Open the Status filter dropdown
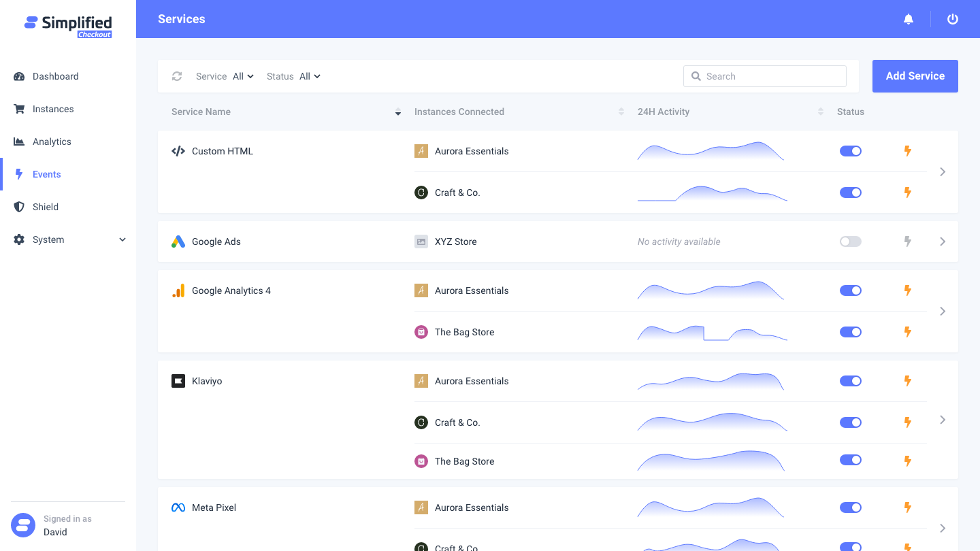This screenshot has height=551, width=980. pyautogui.click(x=310, y=76)
